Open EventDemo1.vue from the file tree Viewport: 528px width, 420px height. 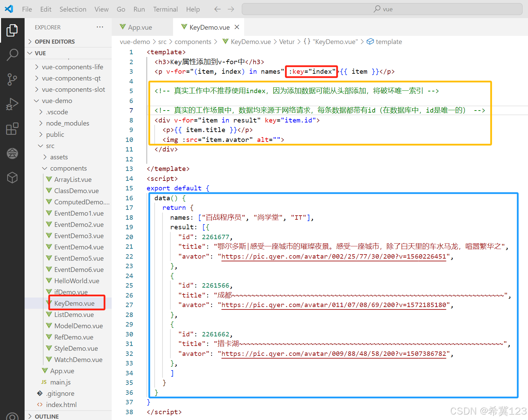pos(68,213)
